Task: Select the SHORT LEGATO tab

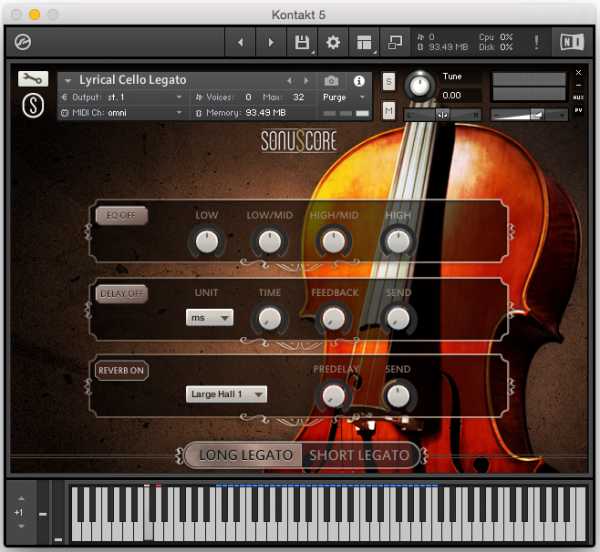Action: pos(359,455)
